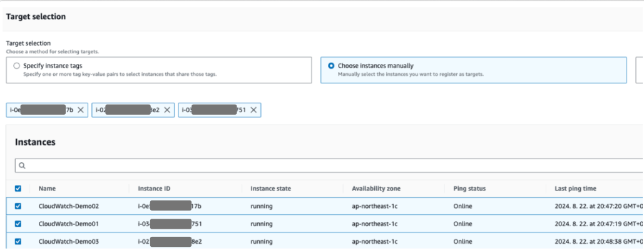Sort by the Instance ID column header

click(154, 189)
